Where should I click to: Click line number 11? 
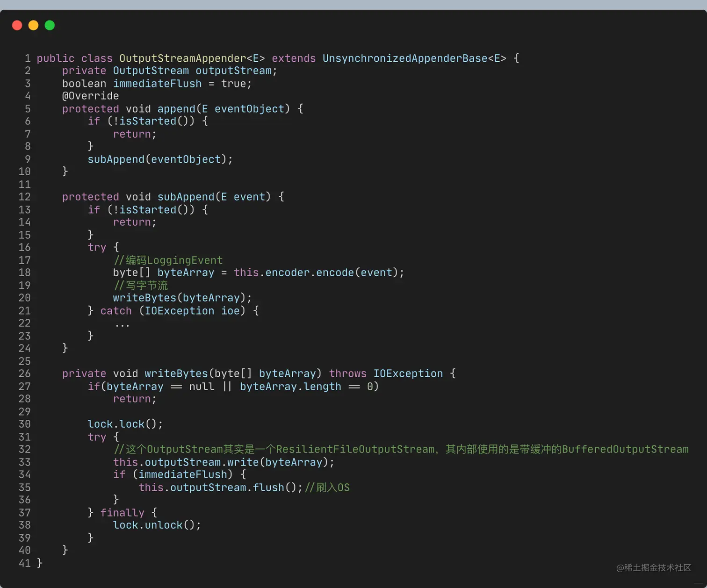click(x=25, y=185)
